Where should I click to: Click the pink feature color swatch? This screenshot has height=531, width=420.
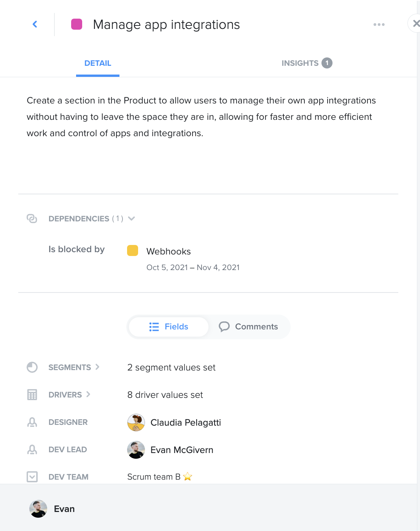pos(77,24)
